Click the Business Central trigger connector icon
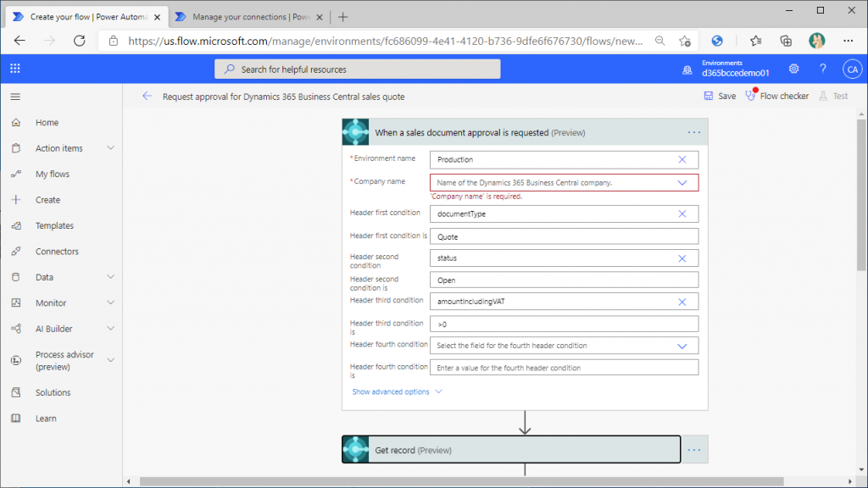Viewport: 868px width, 488px height. [355, 132]
